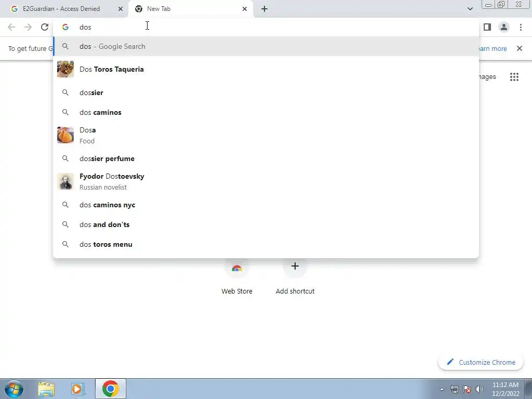The width and height of the screenshot is (532, 399).
Task: Click the forward navigation arrow
Action: 28,27
